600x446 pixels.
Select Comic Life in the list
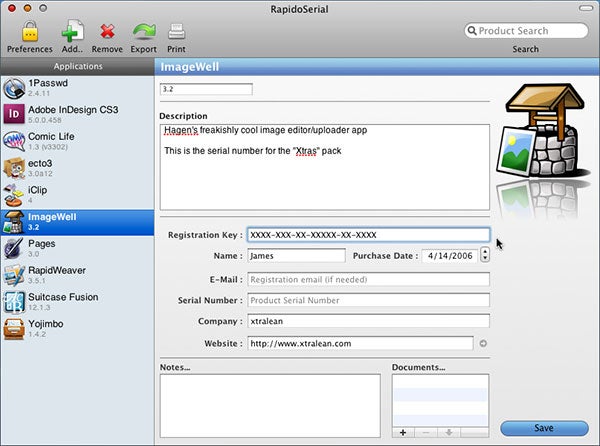click(77, 141)
